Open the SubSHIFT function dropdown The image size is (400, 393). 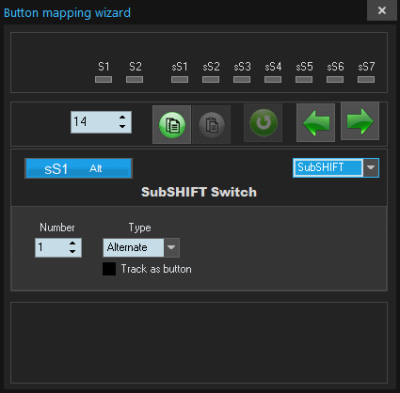[371, 168]
